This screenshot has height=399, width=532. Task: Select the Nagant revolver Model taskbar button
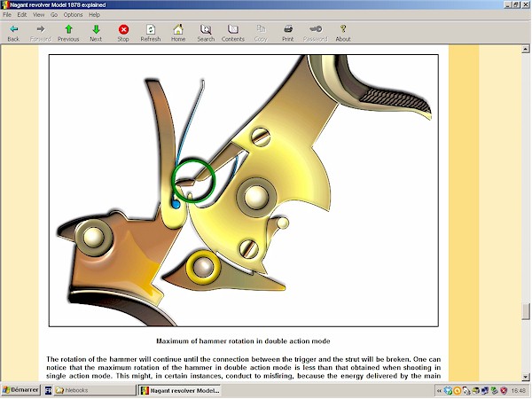(180, 390)
